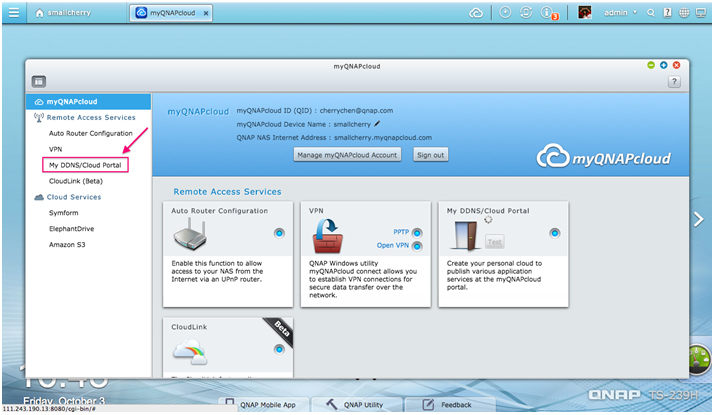Image resolution: width=714 pixels, height=415 pixels.
Task: Click the CloudLink rainbow cloud icon
Action: (x=190, y=352)
